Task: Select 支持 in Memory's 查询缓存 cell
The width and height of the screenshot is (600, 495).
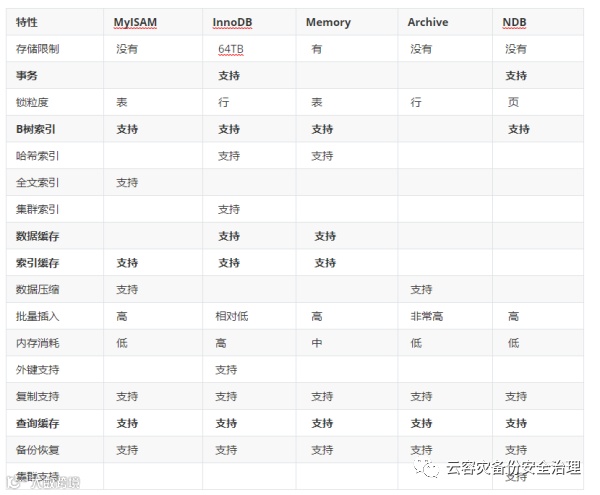Action: [x=322, y=423]
